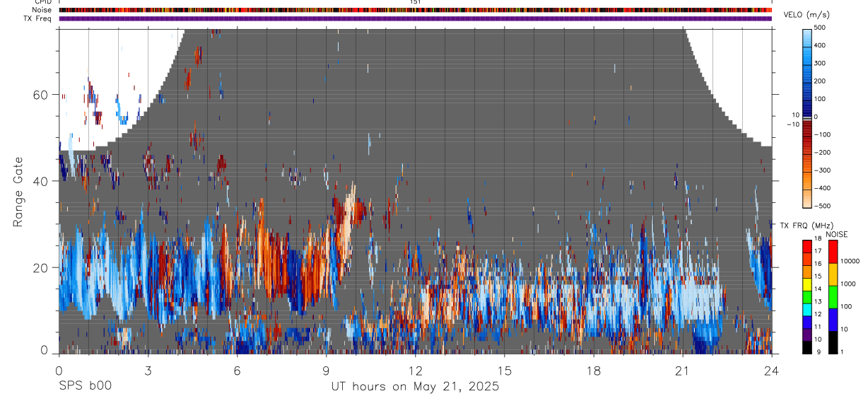
Task: Click the 9 tick on UT hours axis
Action: [x=326, y=371]
